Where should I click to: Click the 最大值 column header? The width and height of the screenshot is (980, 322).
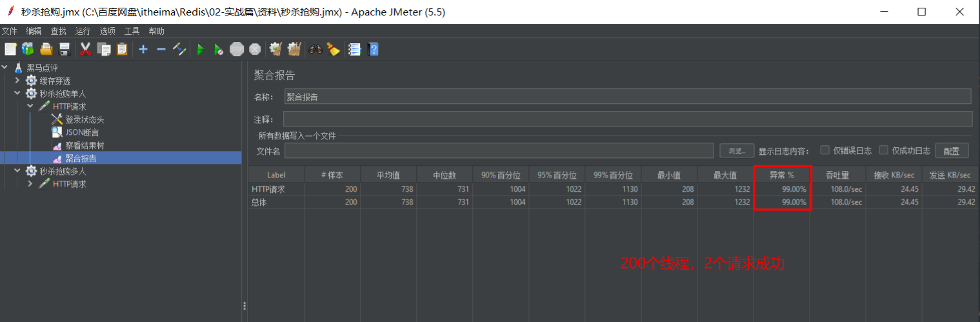tap(725, 175)
